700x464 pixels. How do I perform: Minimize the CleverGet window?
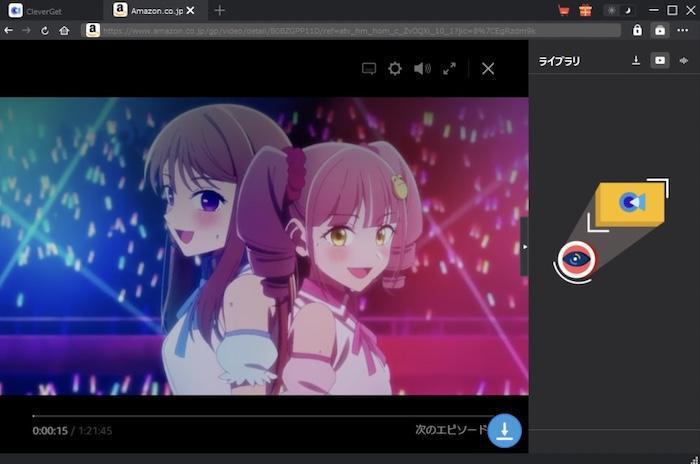tap(654, 10)
